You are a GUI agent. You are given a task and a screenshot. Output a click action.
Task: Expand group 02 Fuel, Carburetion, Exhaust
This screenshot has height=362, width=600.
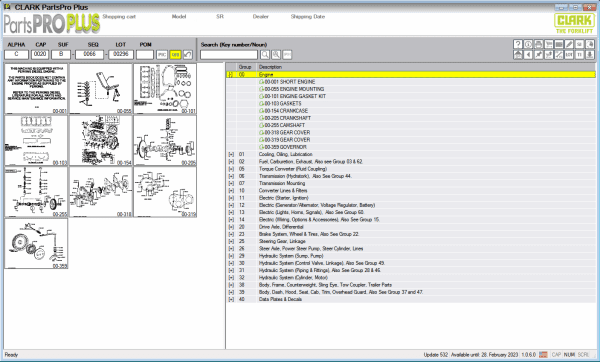tap(231, 161)
